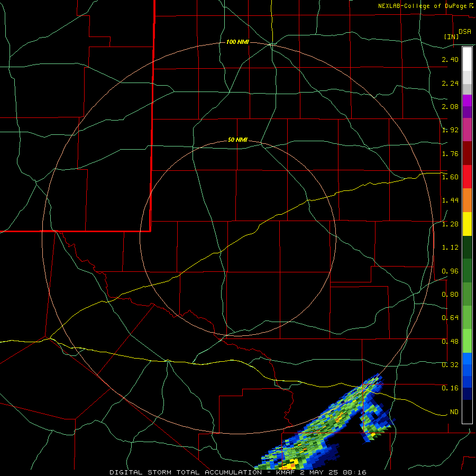
Task: Click the 1.60 legend value
Action: 450,177
